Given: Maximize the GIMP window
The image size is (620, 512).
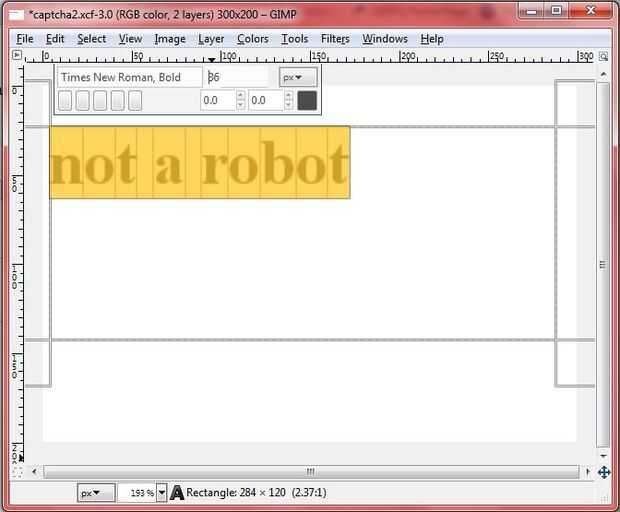Looking at the screenshot, I should tap(557, 11).
